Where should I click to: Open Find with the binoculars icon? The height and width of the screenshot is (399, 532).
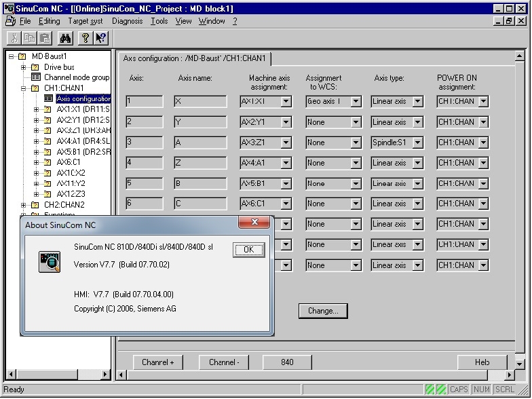[65, 38]
